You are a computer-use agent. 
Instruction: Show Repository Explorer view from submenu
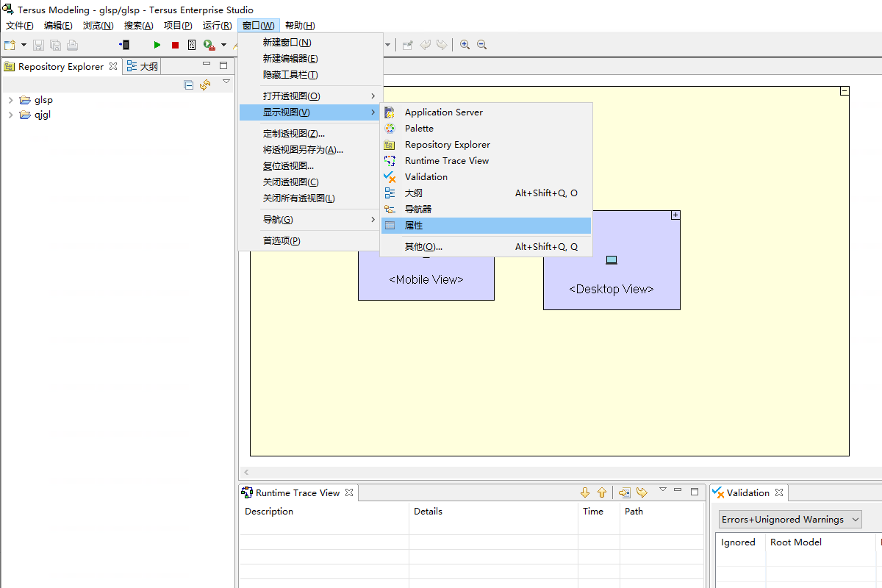[x=486, y=145]
